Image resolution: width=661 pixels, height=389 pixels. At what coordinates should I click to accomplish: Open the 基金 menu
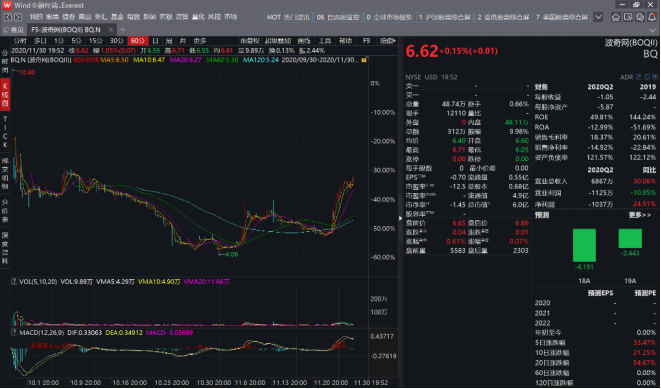[117, 17]
